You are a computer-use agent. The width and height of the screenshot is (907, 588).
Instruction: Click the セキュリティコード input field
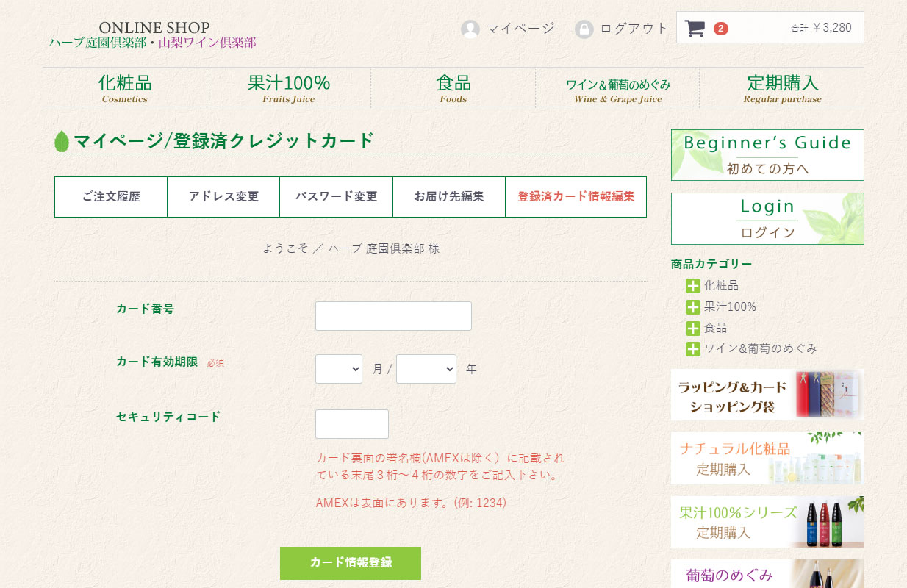coord(351,424)
